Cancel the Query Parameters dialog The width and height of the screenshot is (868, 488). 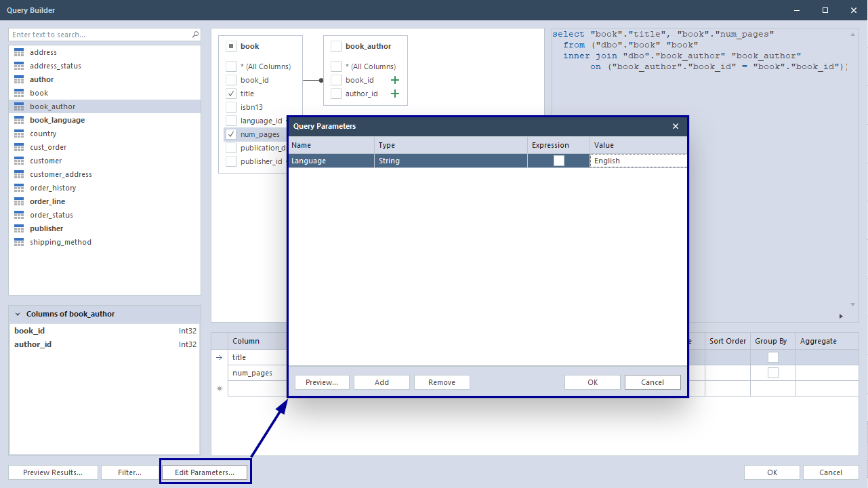point(653,382)
